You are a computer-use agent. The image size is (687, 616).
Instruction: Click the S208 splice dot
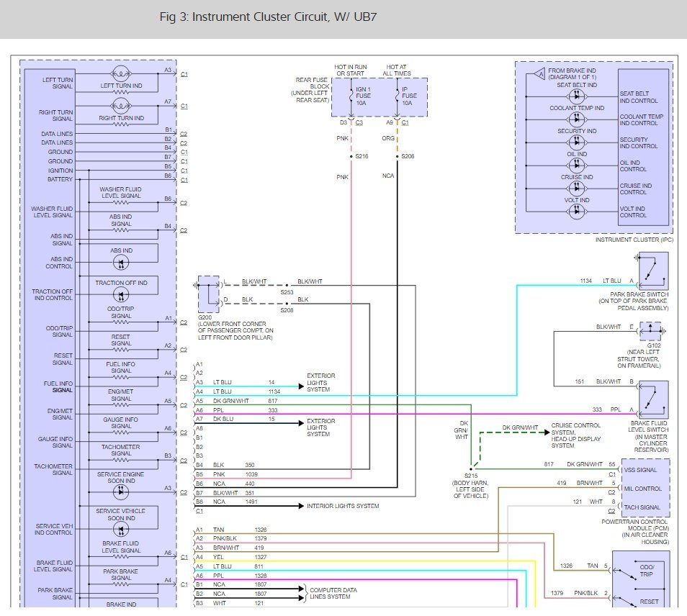point(287,304)
